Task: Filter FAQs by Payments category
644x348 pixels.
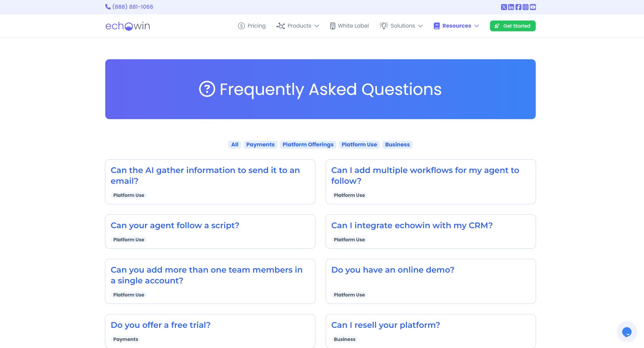Action: (x=260, y=145)
